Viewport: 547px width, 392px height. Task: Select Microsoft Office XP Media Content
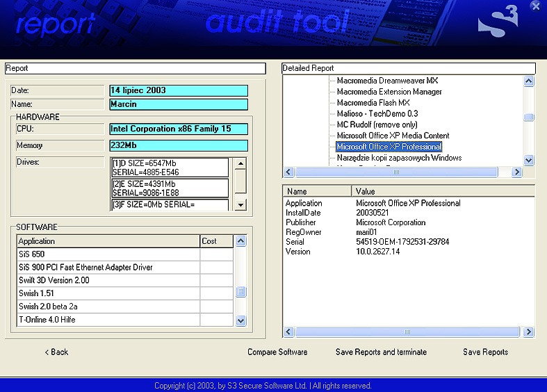click(x=393, y=136)
